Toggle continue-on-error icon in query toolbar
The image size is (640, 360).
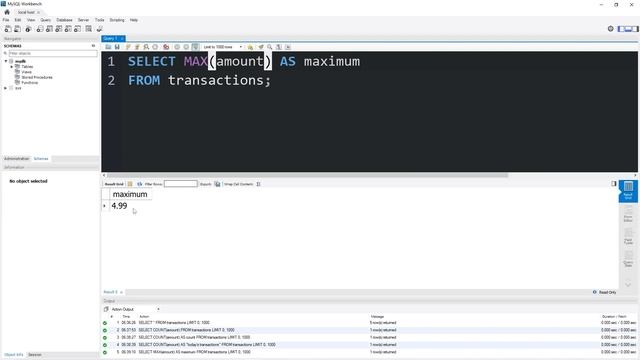pyautogui.click(x=166, y=47)
